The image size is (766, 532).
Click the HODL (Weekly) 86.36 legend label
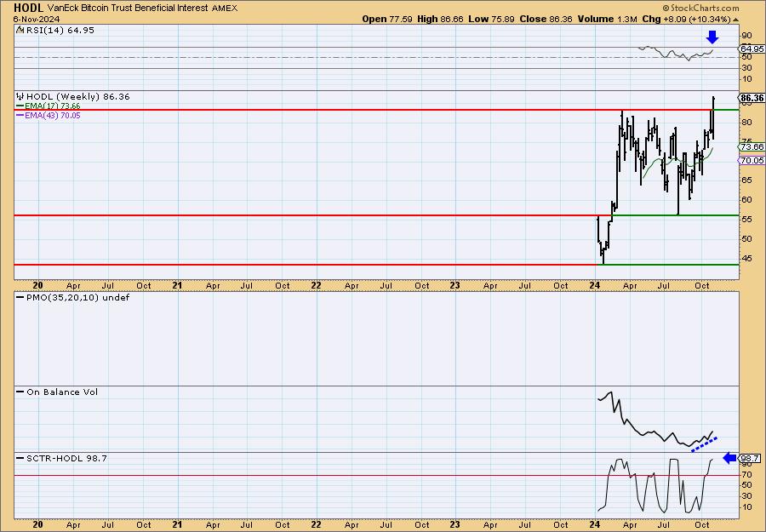78,97
